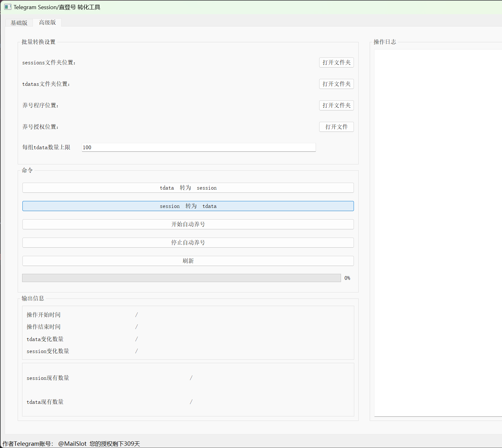
Task: Click the app icon in title bar
Action: point(8,7)
